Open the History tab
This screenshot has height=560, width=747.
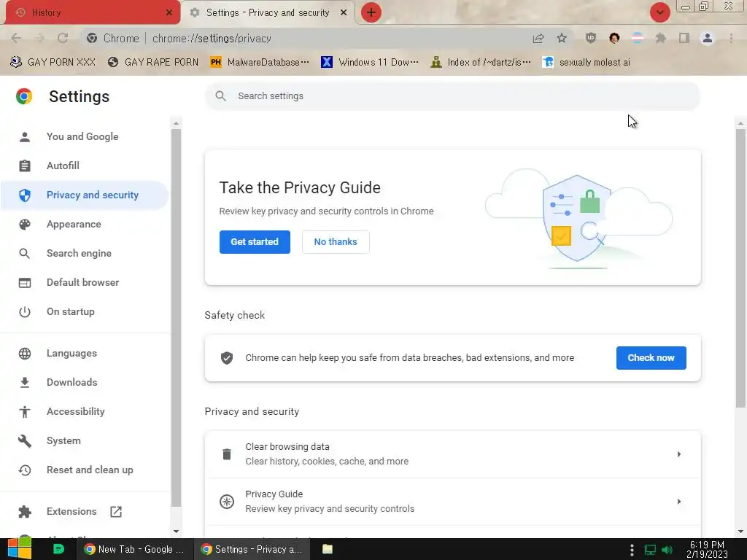tap(93, 12)
